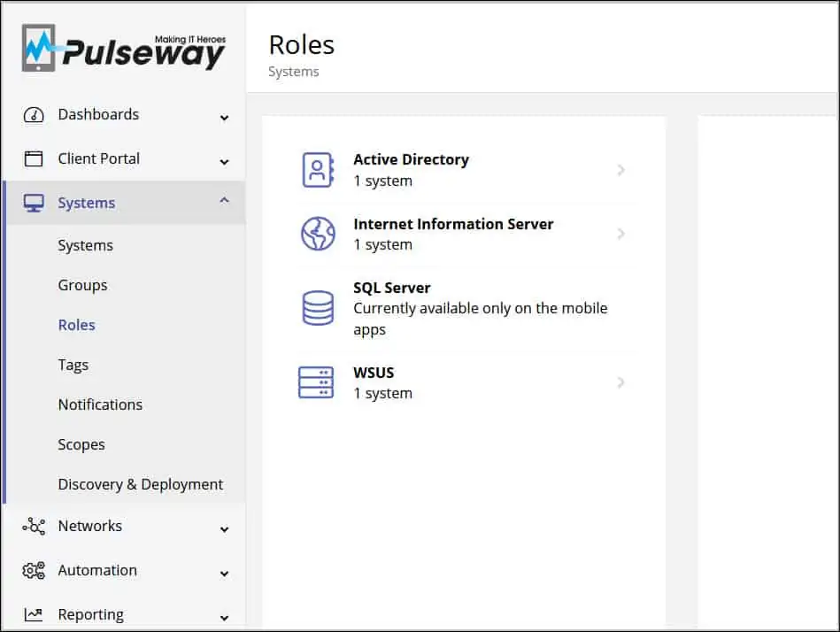This screenshot has height=632, width=840.
Task: Expand the Networks menu arrow
Action: click(225, 529)
